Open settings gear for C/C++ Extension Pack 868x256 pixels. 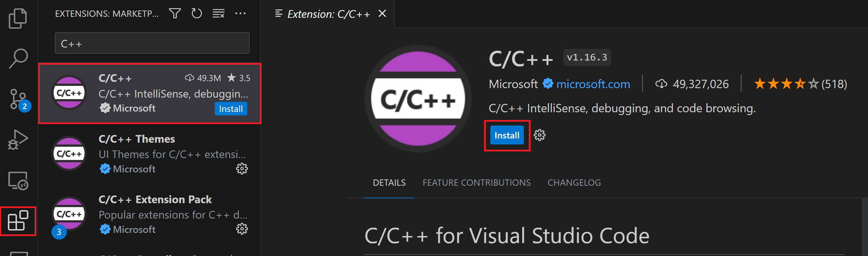pos(242,229)
